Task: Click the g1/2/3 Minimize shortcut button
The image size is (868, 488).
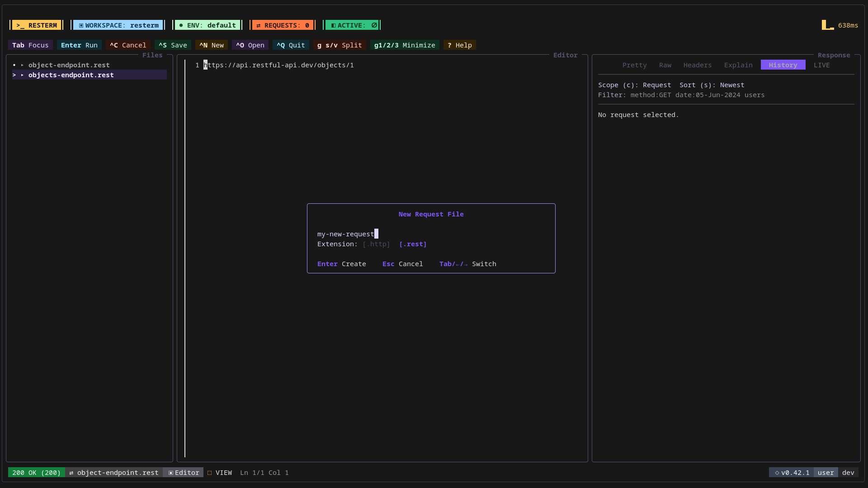Action: point(405,45)
